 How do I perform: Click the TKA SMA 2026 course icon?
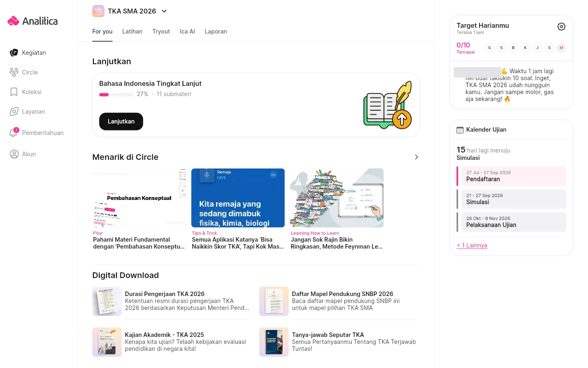tap(98, 11)
